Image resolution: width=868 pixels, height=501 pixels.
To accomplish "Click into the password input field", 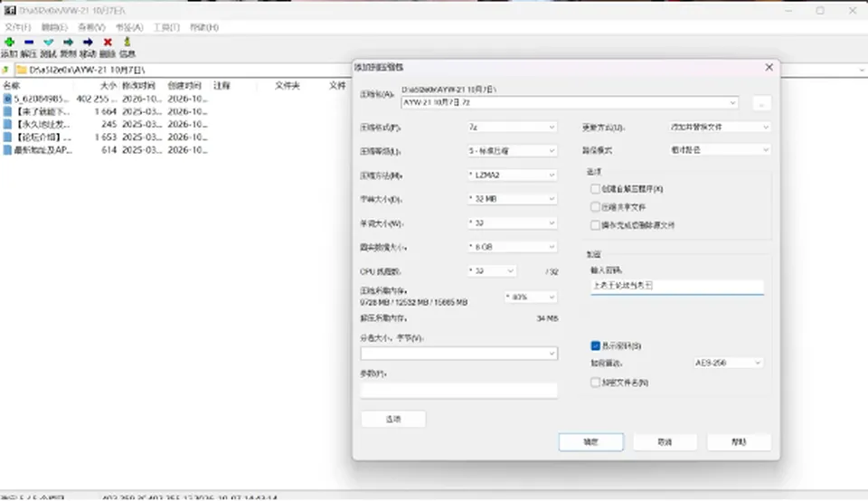I will pyautogui.click(x=677, y=286).
